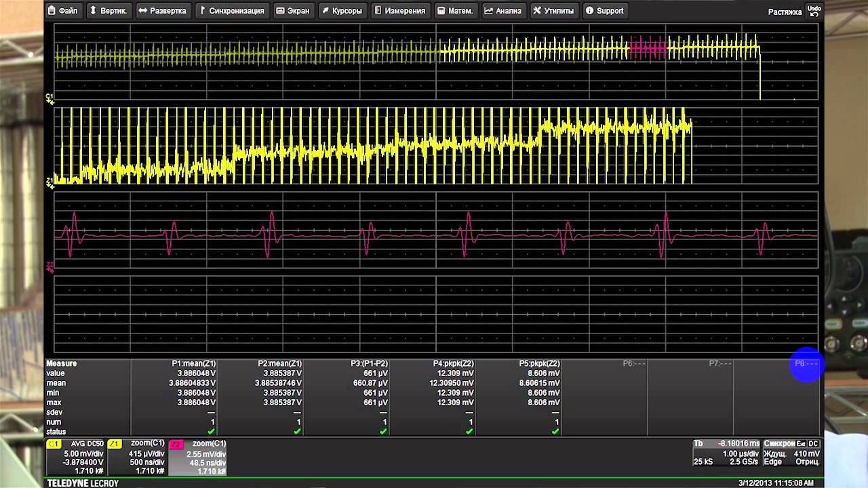The height and width of the screenshot is (488, 868).
Task: Open the Измерения menu
Action: point(401,11)
